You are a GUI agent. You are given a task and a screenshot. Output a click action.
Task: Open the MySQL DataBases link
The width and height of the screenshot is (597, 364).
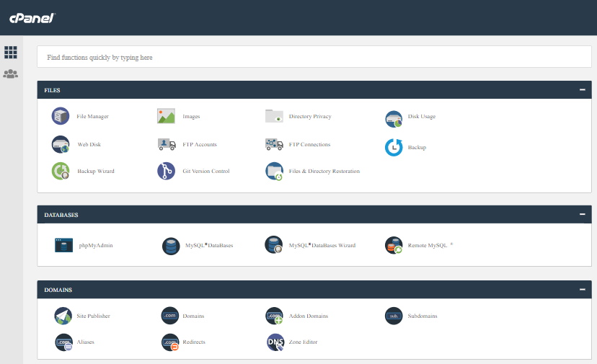(x=209, y=246)
